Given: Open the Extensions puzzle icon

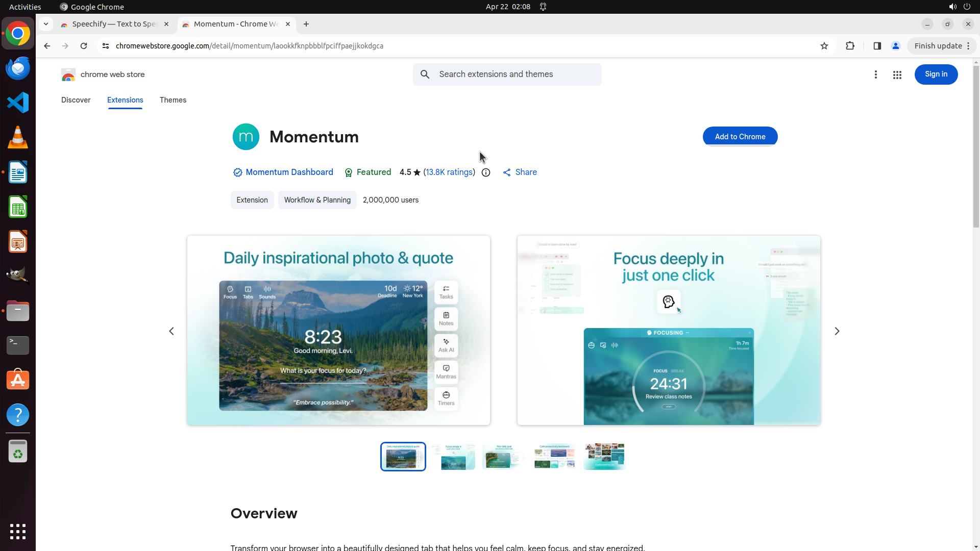Looking at the screenshot, I should 850,46.
